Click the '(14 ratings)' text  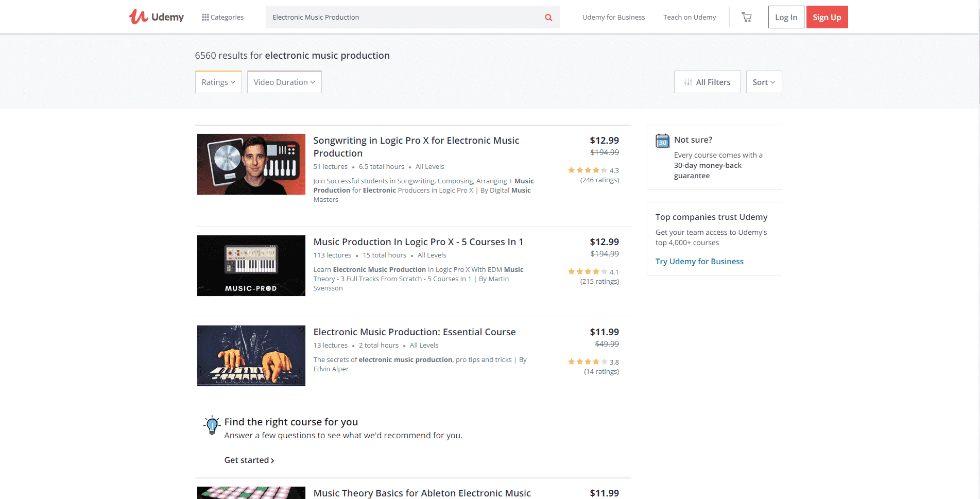tap(601, 372)
